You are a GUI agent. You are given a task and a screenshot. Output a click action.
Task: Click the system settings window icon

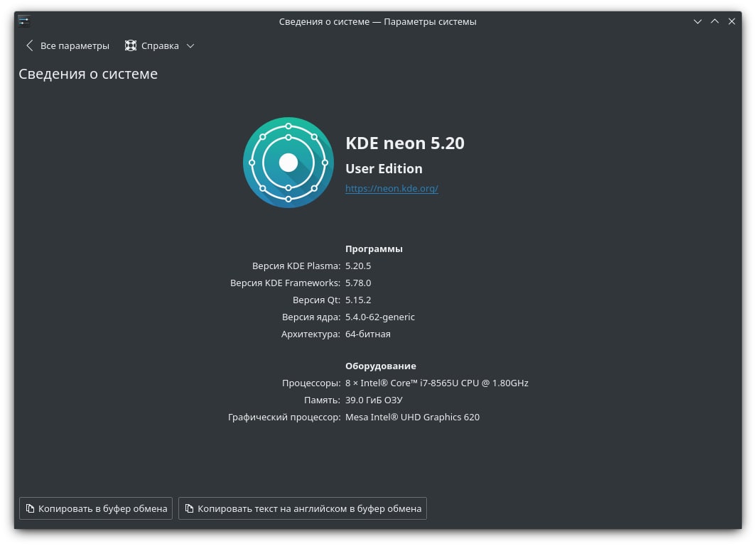pyautogui.click(x=24, y=21)
